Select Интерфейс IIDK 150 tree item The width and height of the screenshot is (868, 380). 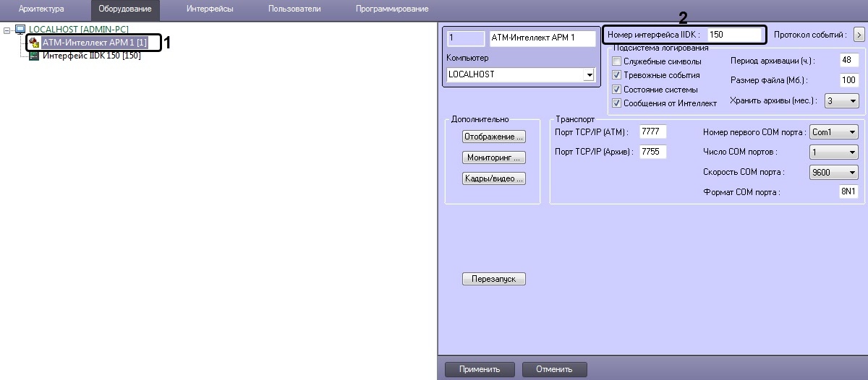pyautogui.click(x=91, y=56)
